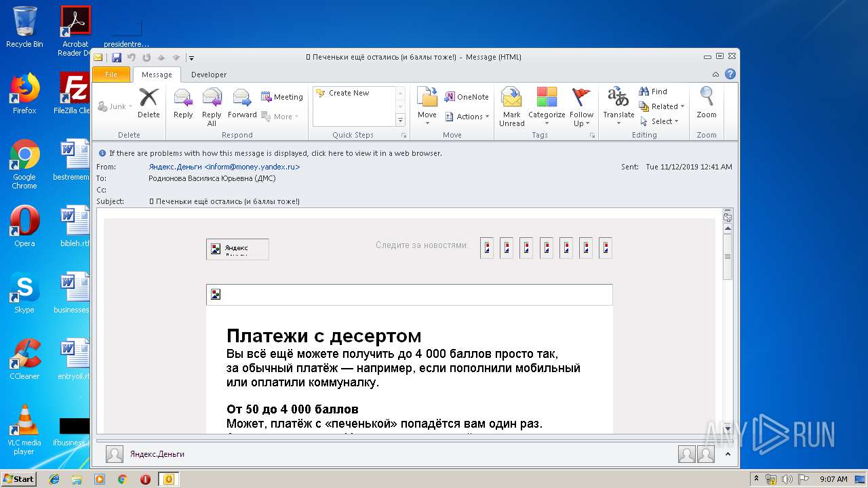This screenshot has height=488, width=868.
Task: Click the Windows Start button
Action: (19, 479)
